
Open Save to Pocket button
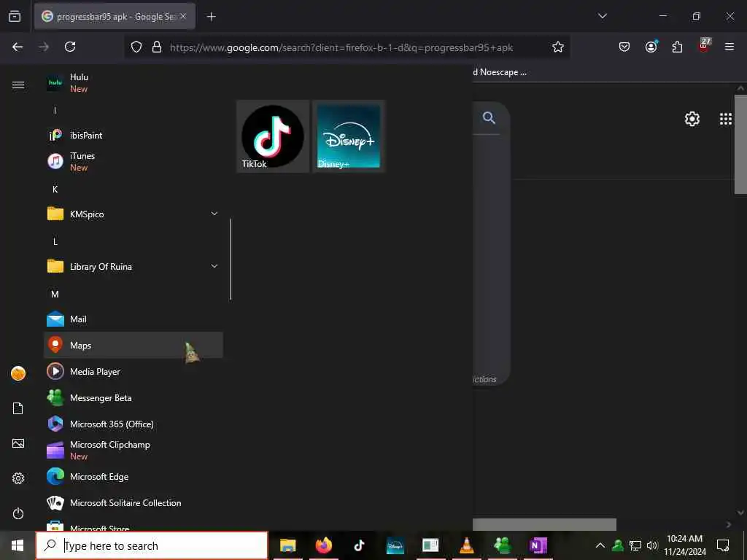click(x=624, y=47)
